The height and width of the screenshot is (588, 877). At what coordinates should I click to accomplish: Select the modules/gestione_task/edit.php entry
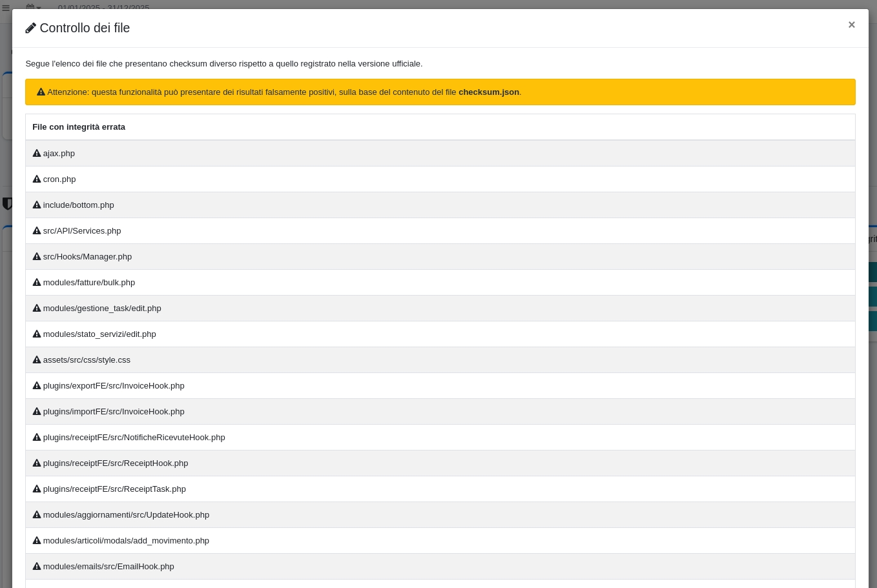point(102,309)
